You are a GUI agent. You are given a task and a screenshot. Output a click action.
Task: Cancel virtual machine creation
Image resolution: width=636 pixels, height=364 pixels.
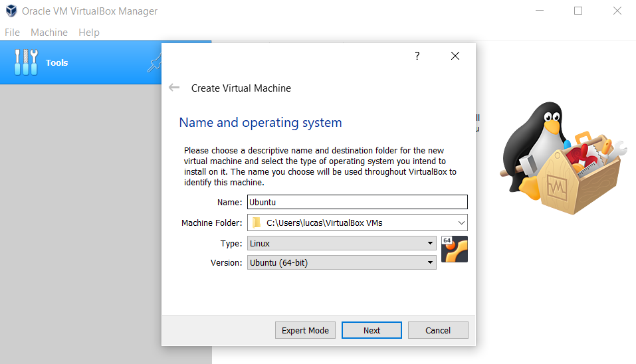[x=438, y=330]
